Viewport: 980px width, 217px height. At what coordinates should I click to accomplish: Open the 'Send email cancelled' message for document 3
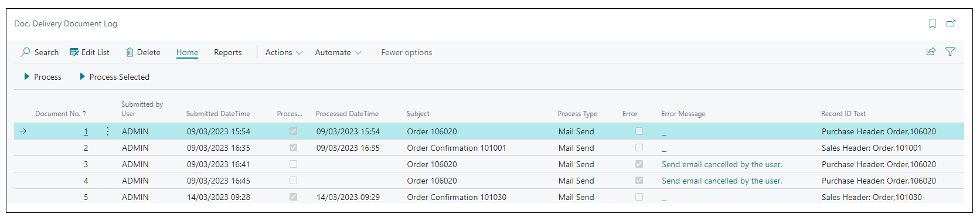(x=722, y=164)
